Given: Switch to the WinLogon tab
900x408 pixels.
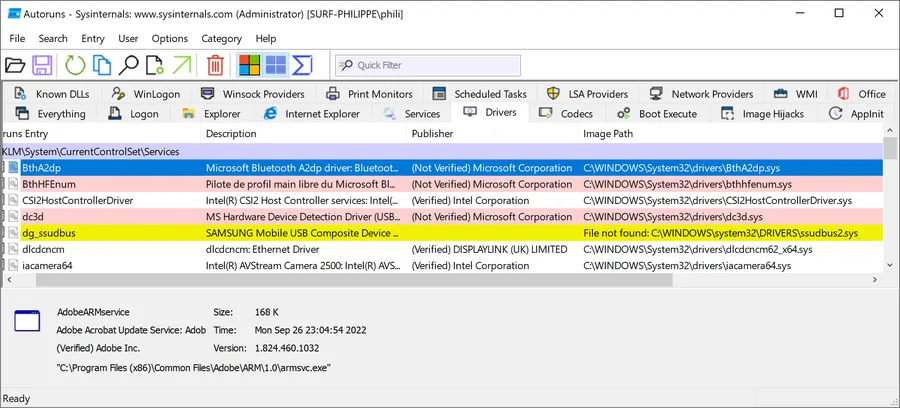Looking at the screenshot, I should 146,94.
